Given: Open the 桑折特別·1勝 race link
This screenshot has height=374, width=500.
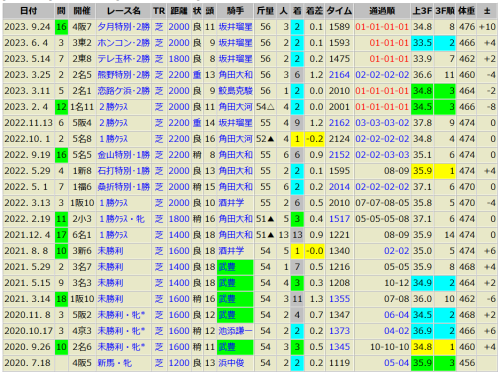Looking at the screenshot, I should 124,187.
